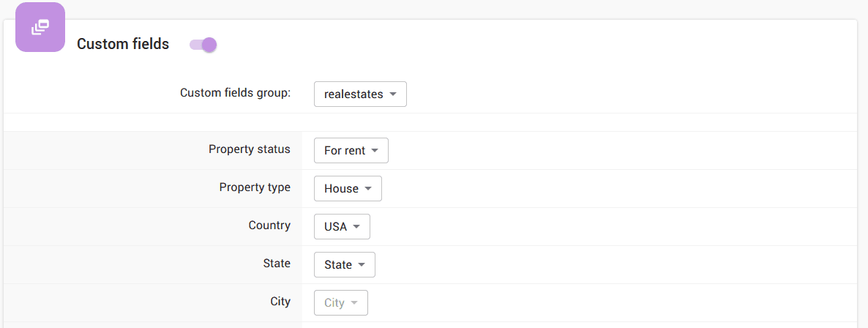Open the Property status 'For rent' dropdown
The height and width of the screenshot is (328, 868).
pos(351,151)
